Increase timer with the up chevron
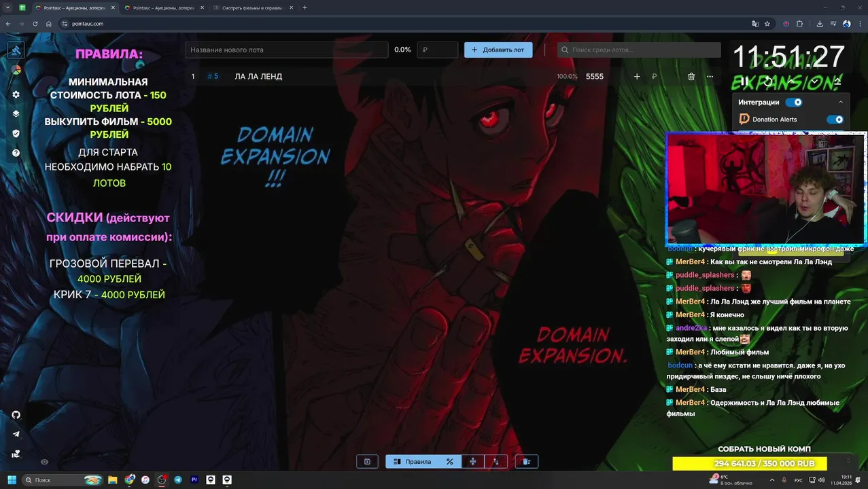The image size is (868, 489). pos(791,81)
